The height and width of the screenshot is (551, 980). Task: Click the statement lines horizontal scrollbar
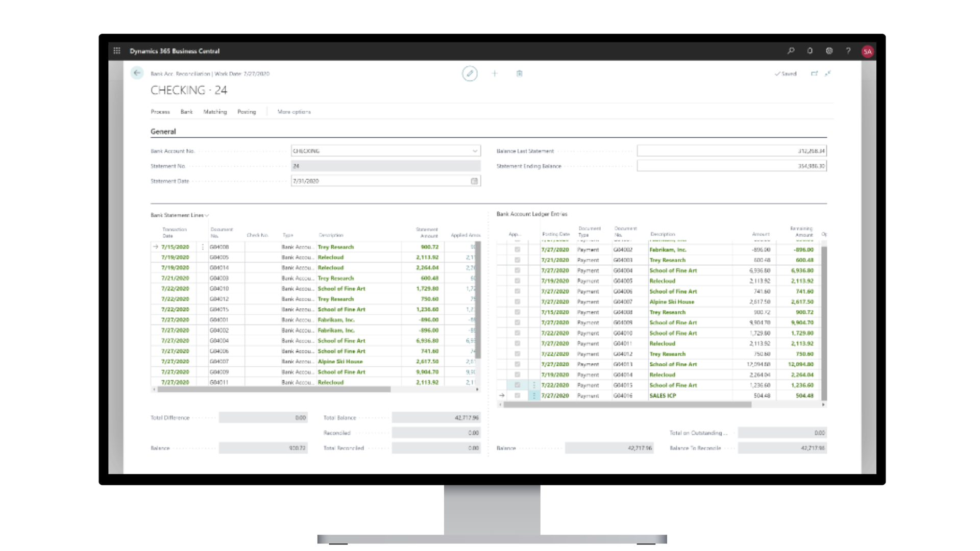pyautogui.click(x=274, y=389)
